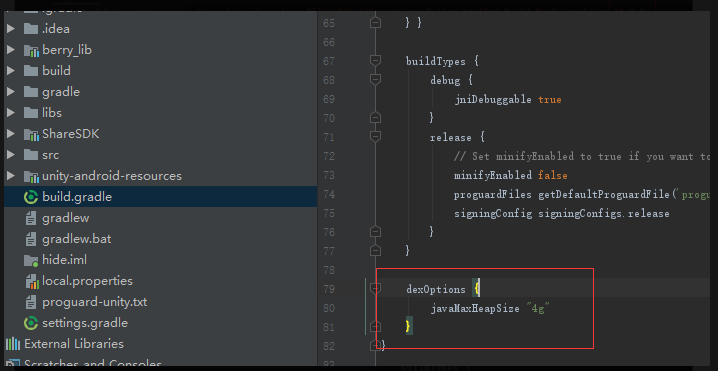Click the berry_lib module folder icon
718x371 pixels.
(x=31, y=50)
